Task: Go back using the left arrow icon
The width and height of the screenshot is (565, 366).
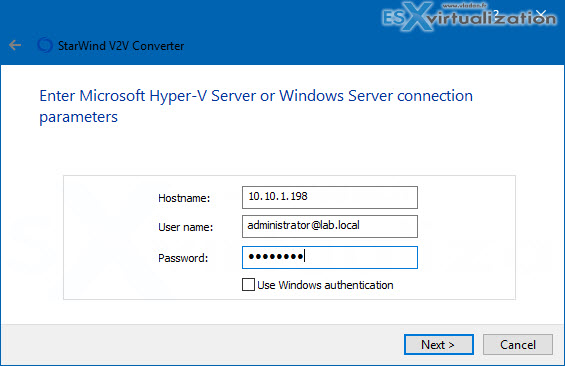Action: (x=15, y=45)
